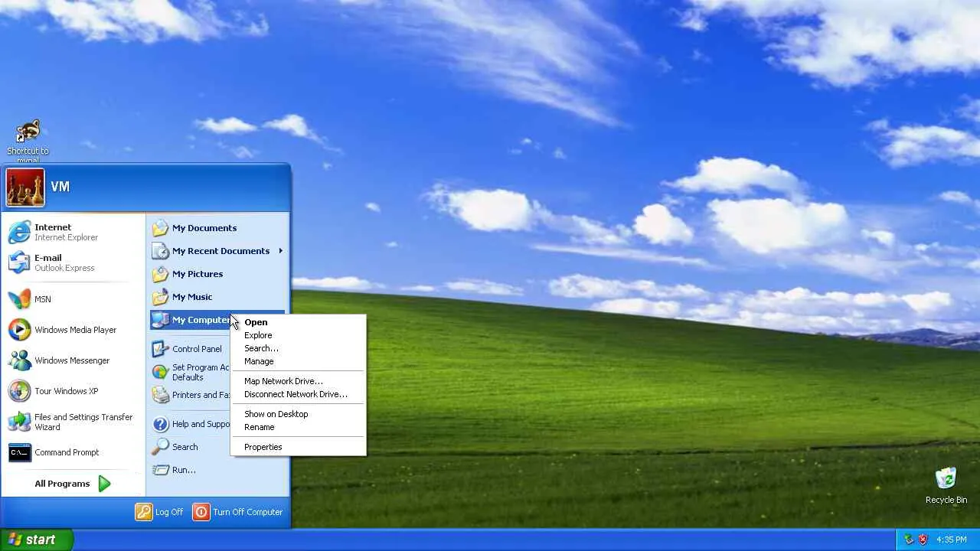Click the VM user name text
This screenshot has height=551, width=980.
[60, 187]
